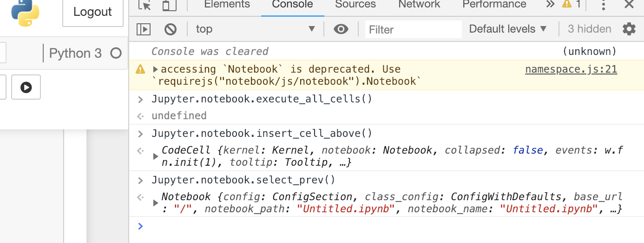Viewport: 644px width, 243px height.
Task: Click the console Filter input field
Action: pyautogui.click(x=413, y=29)
